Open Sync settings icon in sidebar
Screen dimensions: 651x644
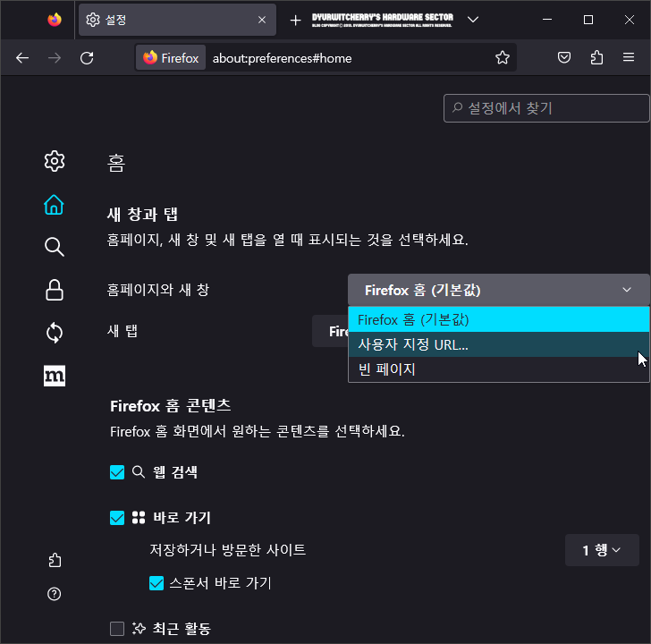pyautogui.click(x=55, y=333)
